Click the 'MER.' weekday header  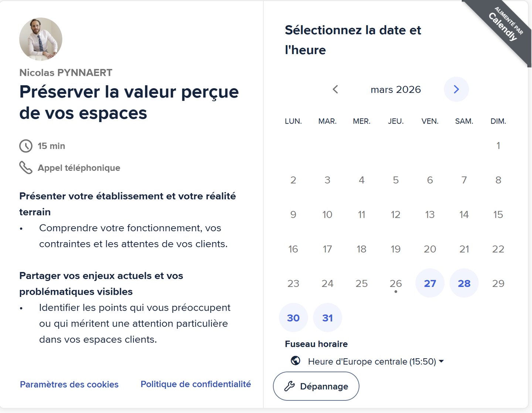[362, 121]
